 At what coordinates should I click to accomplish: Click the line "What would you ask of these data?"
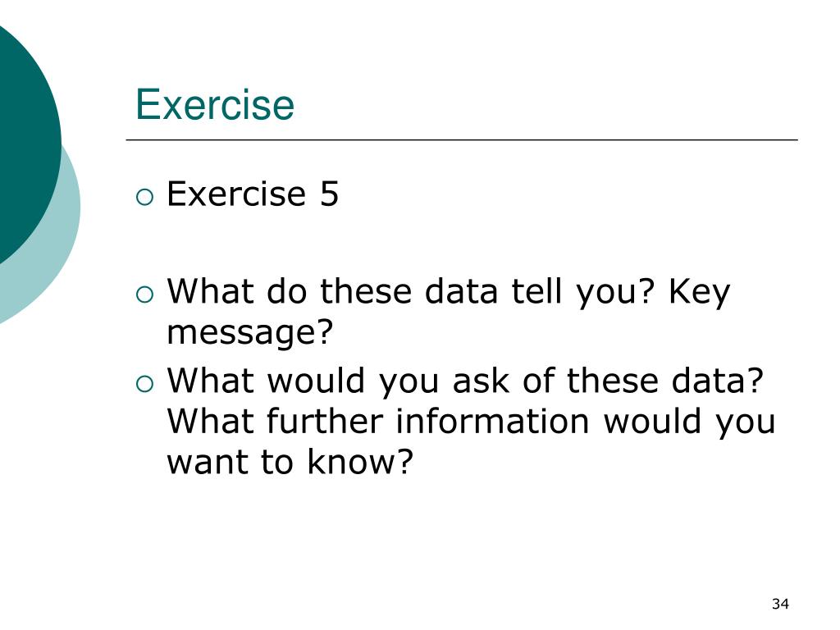(x=465, y=381)
